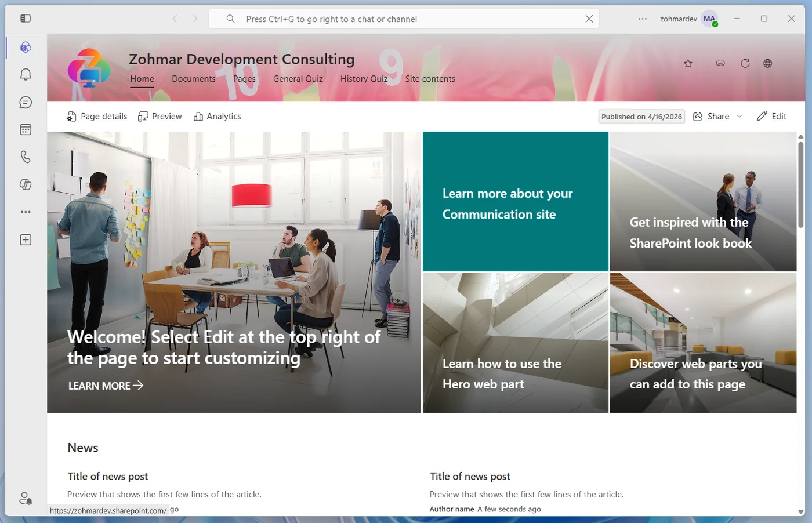Click Author name under right news post

pyautogui.click(x=452, y=509)
